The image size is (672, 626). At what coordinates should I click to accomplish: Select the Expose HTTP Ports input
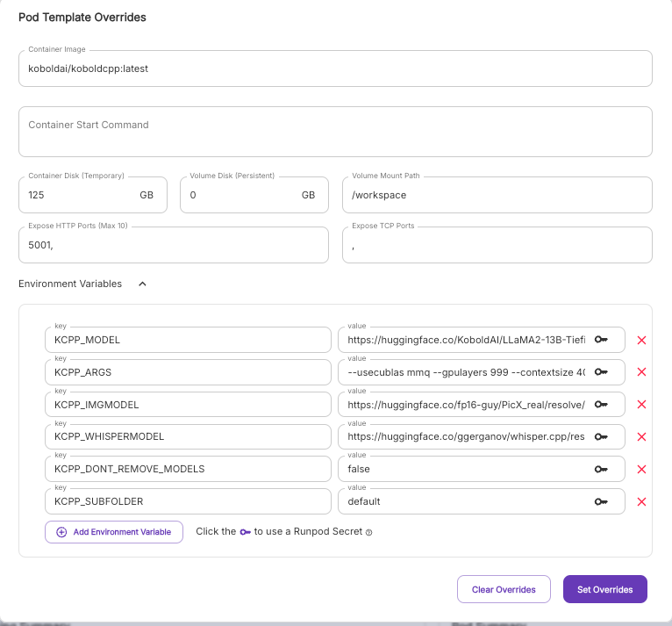[x=173, y=246]
